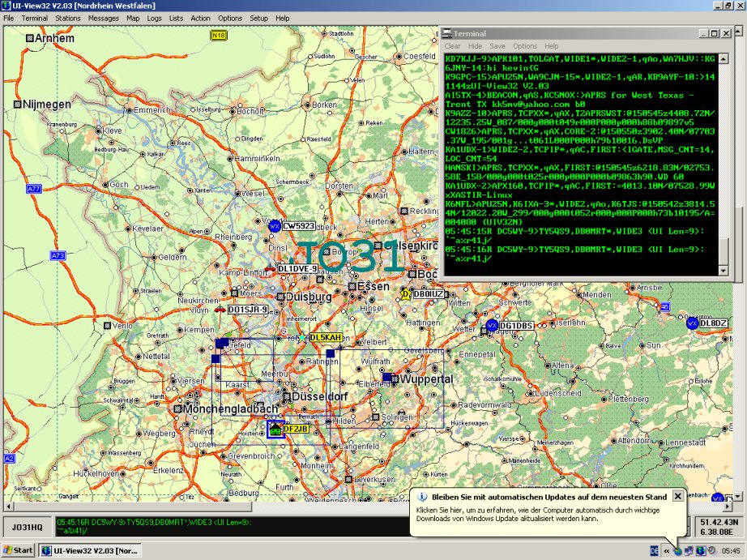Open the Action menu
747x560 pixels.
tap(201, 18)
